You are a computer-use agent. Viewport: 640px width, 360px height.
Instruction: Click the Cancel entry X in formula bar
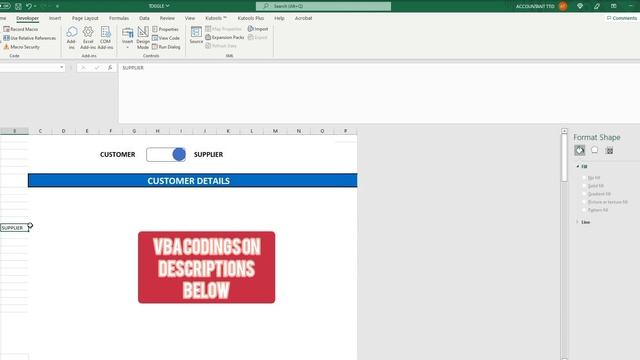[x=83, y=68]
